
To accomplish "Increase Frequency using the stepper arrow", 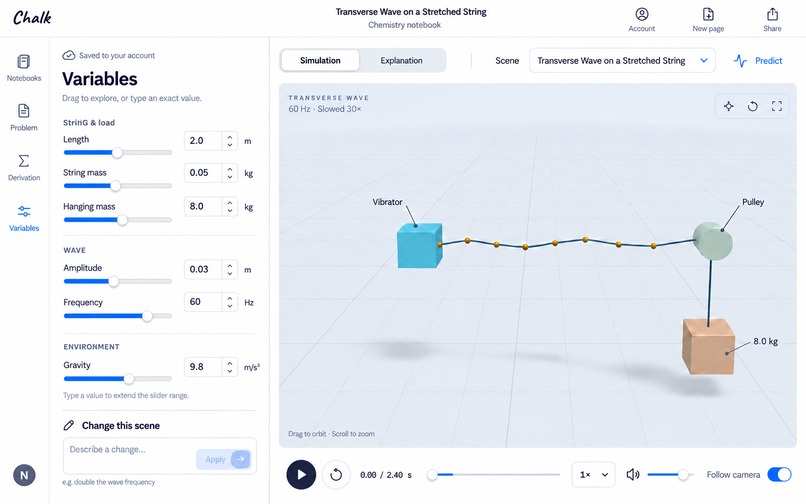I will coord(230,298).
